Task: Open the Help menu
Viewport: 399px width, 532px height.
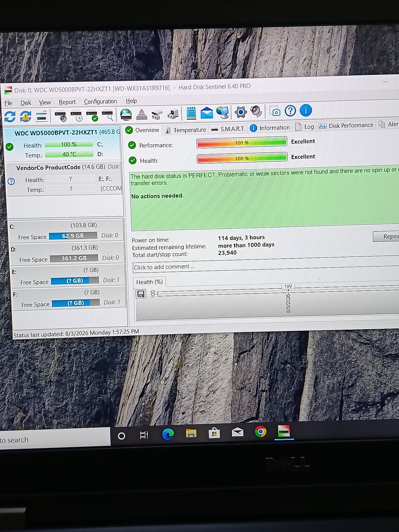Action: click(x=131, y=101)
